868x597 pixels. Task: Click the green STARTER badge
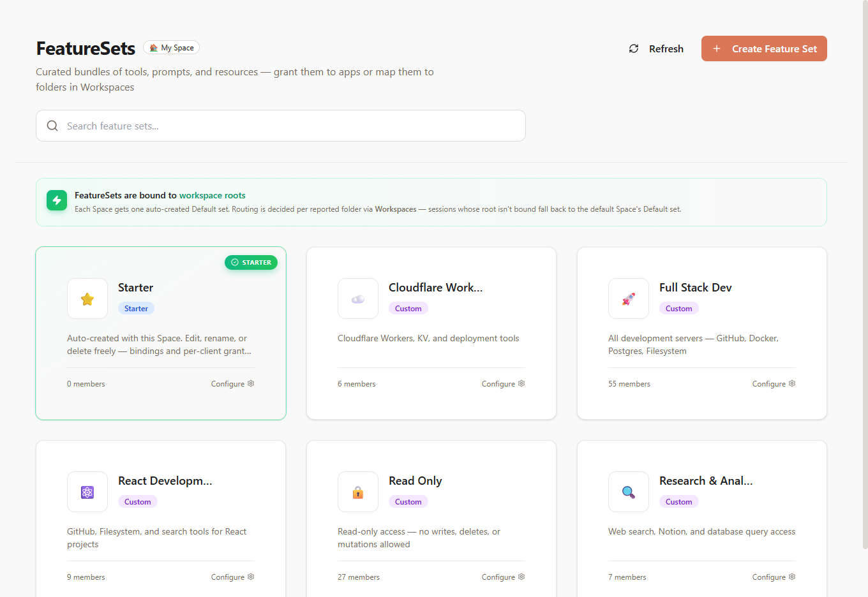251,262
